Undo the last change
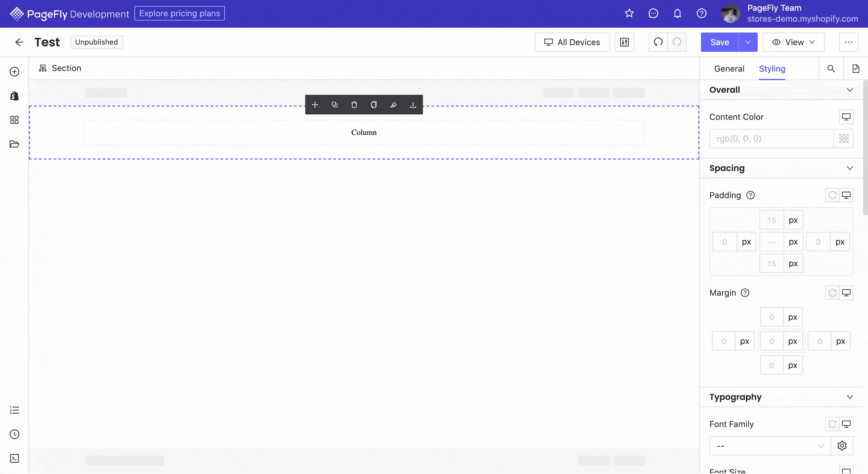Screen dimensions: 868x474 click(x=658, y=42)
